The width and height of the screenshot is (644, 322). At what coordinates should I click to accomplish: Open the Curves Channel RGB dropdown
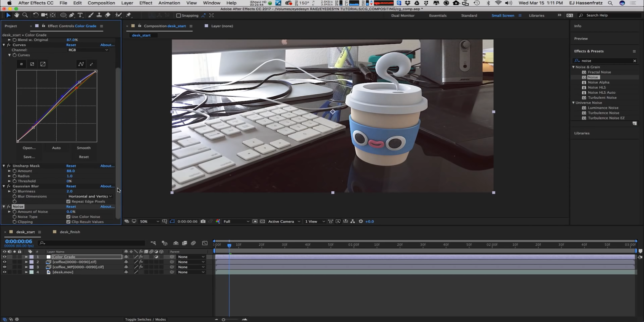tap(88, 50)
